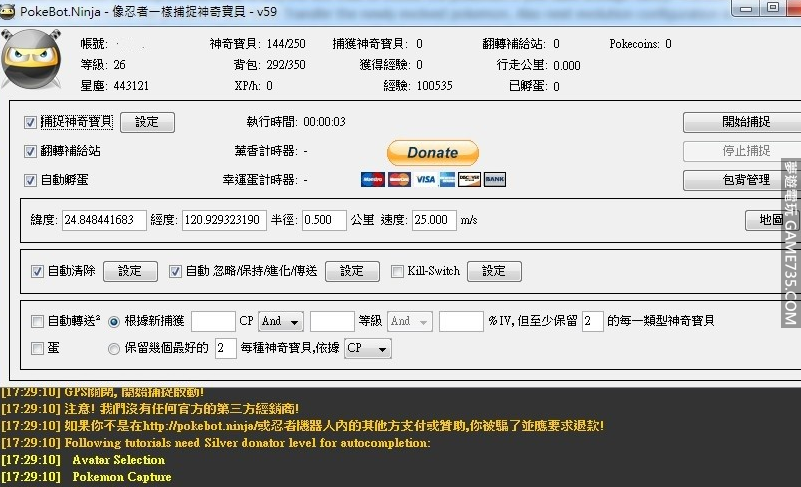Click the 緯度 latitude input field

point(104,220)
